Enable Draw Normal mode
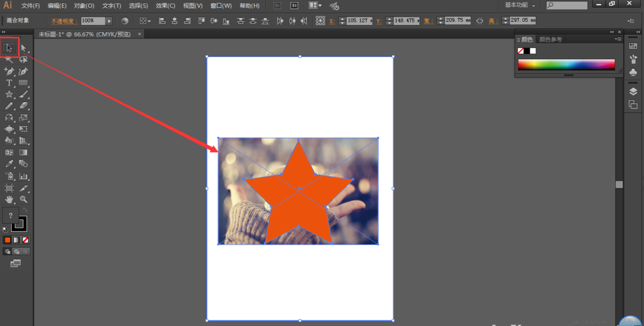 8,252
